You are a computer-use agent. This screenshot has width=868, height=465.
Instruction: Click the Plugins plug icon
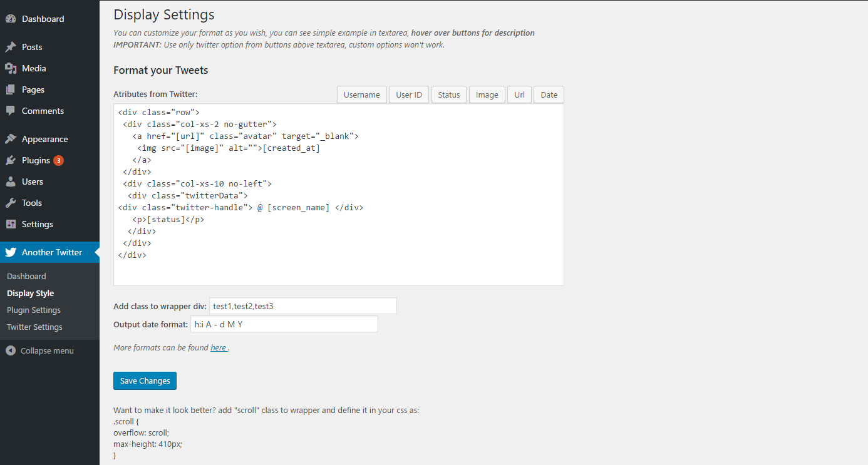tap(11, 160)
